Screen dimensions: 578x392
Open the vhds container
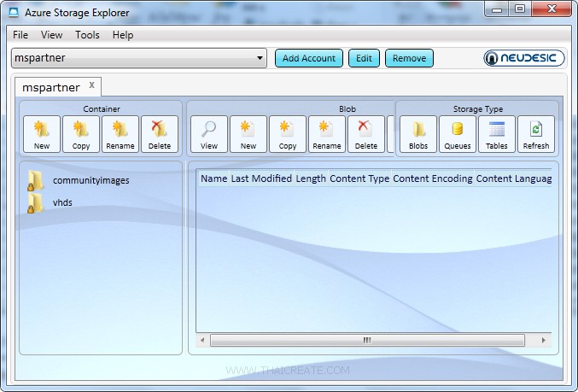[x=50, y=202]
